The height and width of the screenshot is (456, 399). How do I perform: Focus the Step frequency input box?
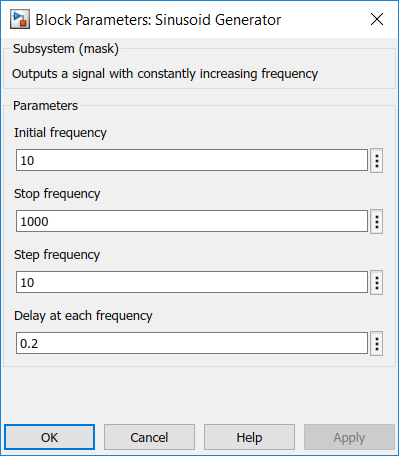192,282
